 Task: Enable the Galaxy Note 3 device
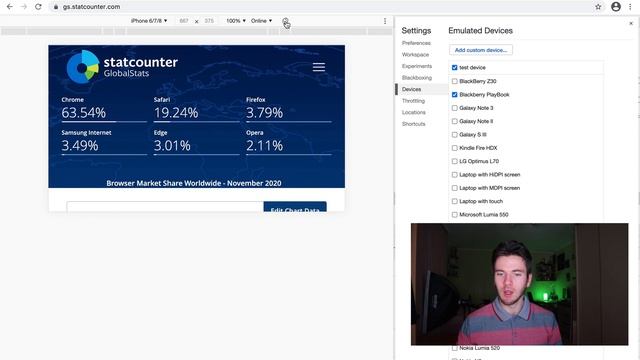[454, 108]
